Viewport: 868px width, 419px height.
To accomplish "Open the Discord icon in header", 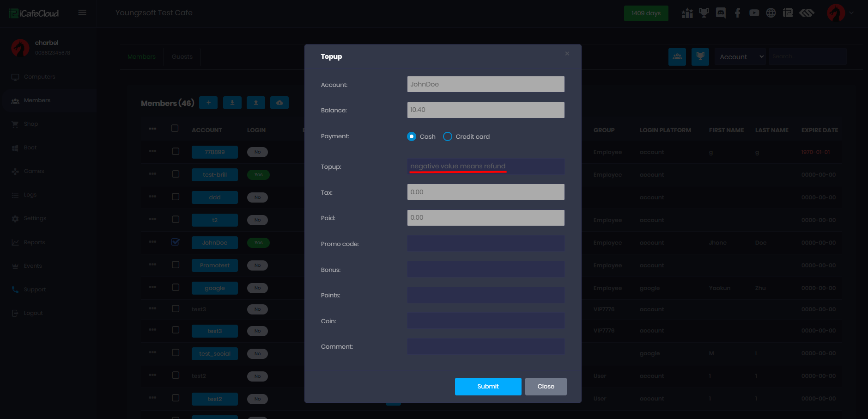I will (721, 13).
